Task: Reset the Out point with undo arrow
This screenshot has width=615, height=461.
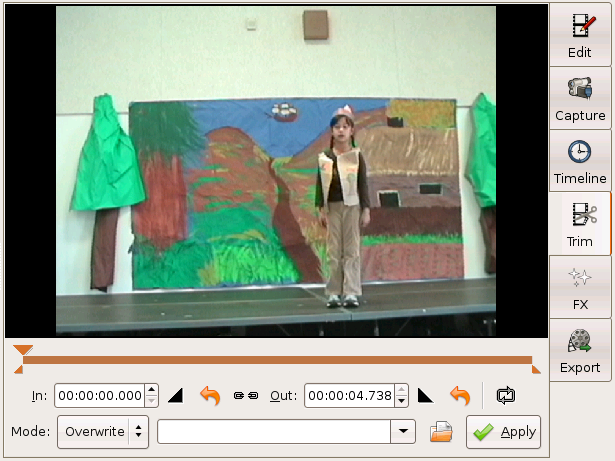Action: (x=460, y=395)
